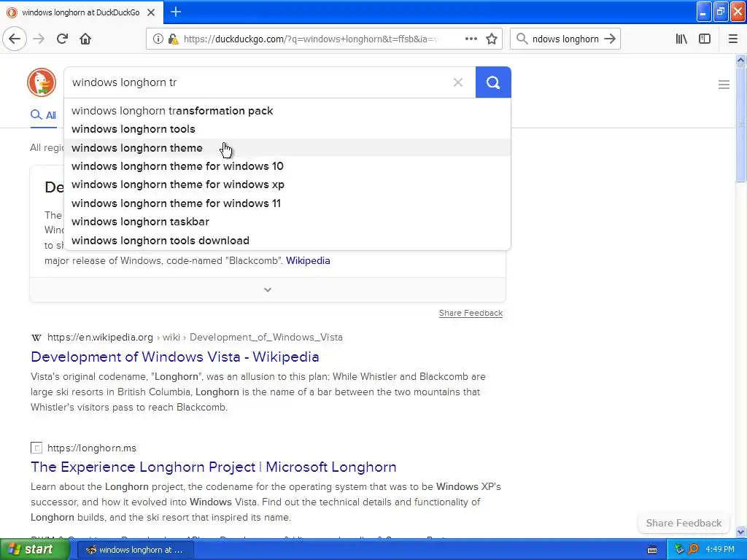Click the https://longhorn.ms result URL
Screen dimensions: 747x560
(91, 448)
